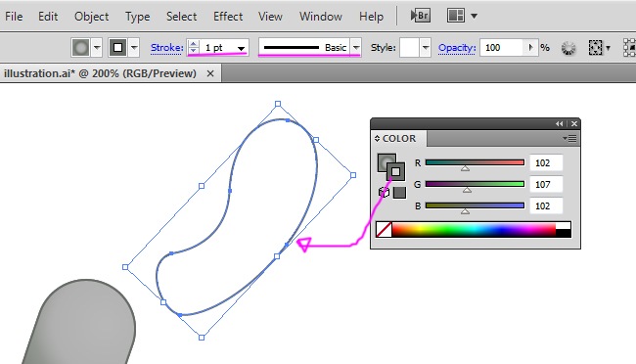Click the black swatch at spectrum end
The height and width of the screenshot is (364, 636).
[x=563, y=233]
